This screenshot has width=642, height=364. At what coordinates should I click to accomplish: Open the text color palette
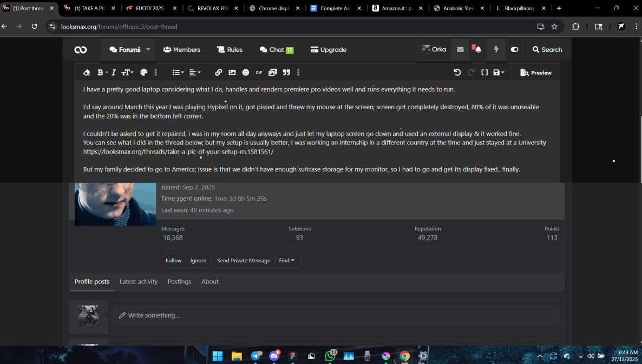[x=144, y=72]
